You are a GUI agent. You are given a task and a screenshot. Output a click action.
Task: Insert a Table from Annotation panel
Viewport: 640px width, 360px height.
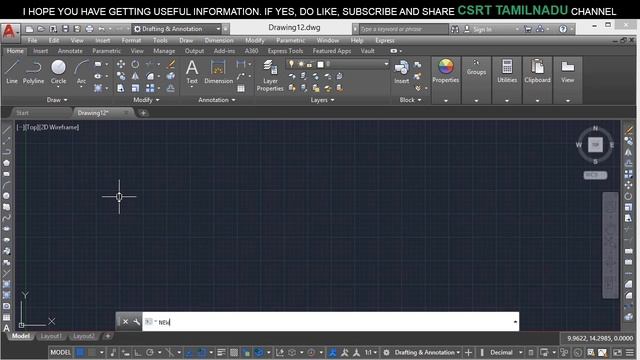[241, 88]
